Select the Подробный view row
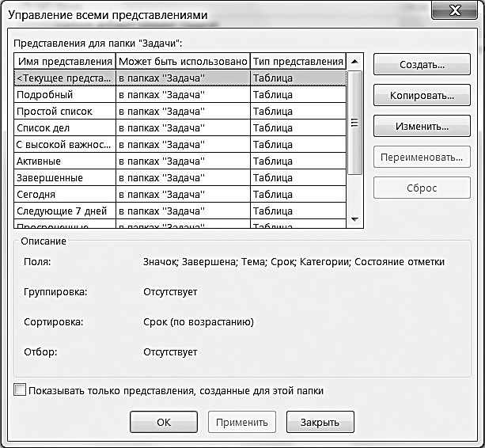Image resolution: width=485 pixels, height=448 pixels. [180, 94]
